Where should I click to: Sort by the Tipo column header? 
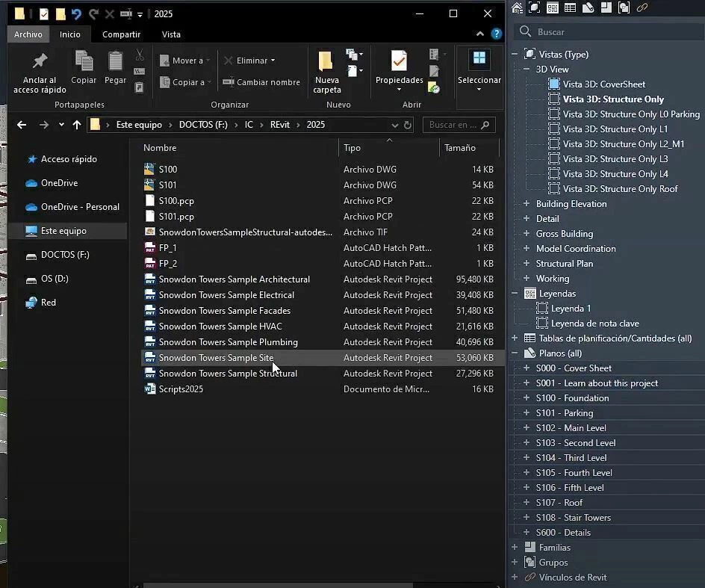click(389, 148)
